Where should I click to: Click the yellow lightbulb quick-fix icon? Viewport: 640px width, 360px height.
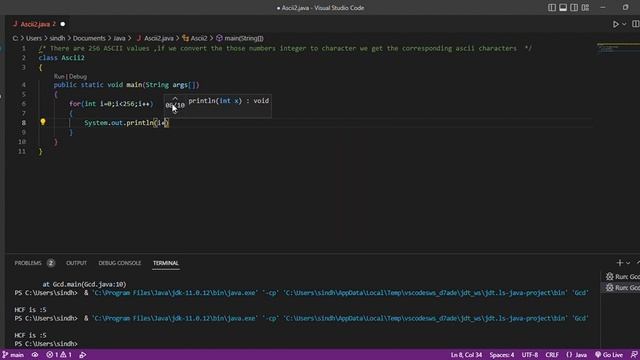tap(43, 122)
